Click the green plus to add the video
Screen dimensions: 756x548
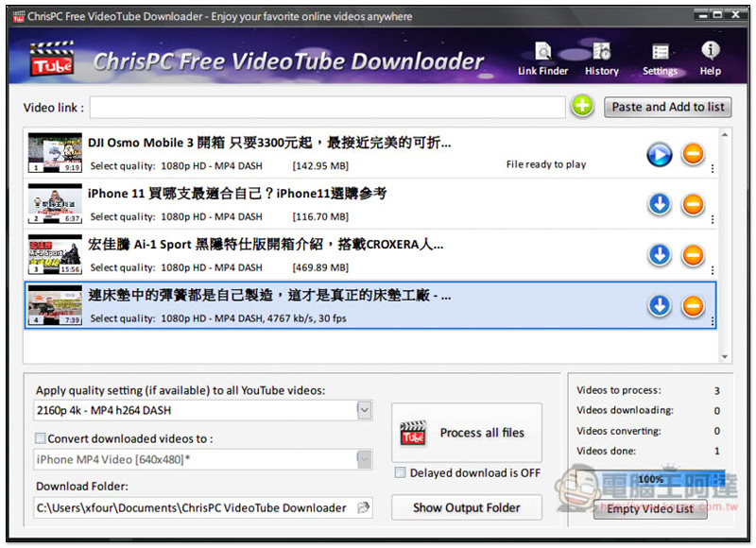[x=582, y=107]
